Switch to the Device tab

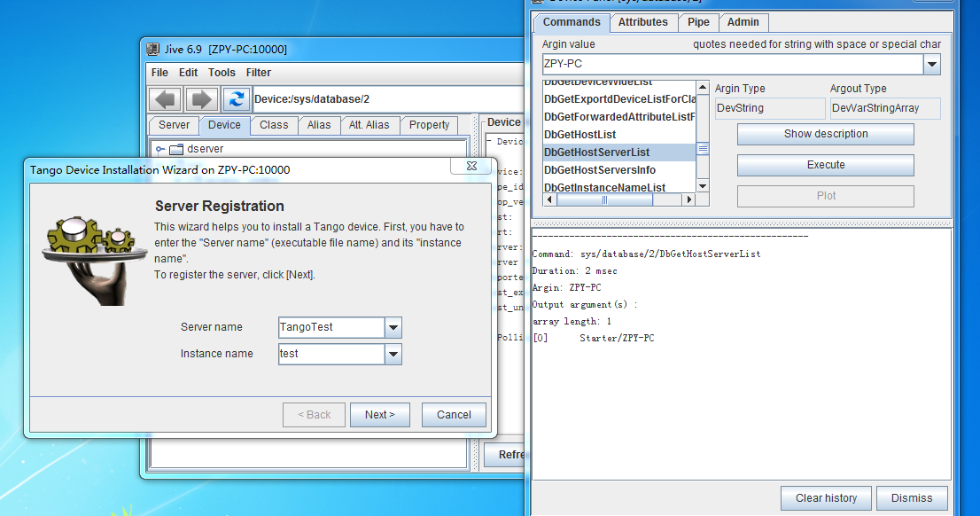point(224,125)
